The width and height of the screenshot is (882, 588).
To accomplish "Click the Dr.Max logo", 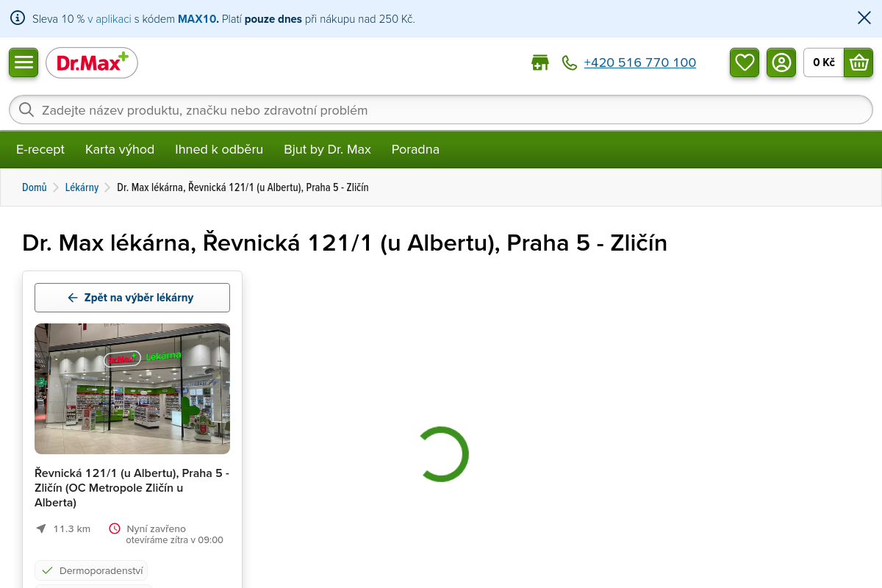I will coord(92,63).
